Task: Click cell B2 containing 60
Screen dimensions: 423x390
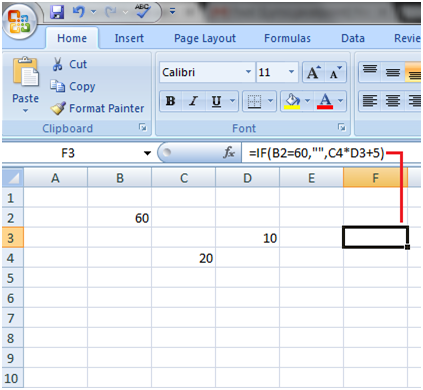Action: (120, 218)
